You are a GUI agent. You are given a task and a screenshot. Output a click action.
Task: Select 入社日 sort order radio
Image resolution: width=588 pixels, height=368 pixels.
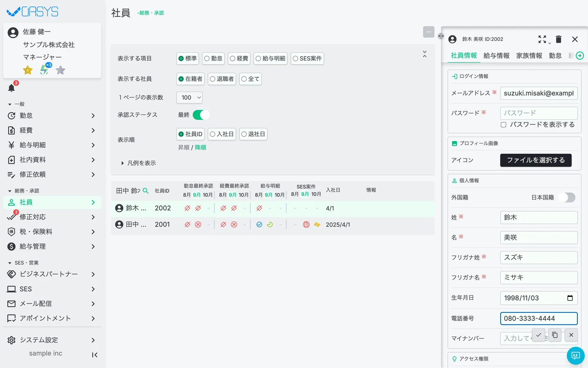tap(222, 134)
